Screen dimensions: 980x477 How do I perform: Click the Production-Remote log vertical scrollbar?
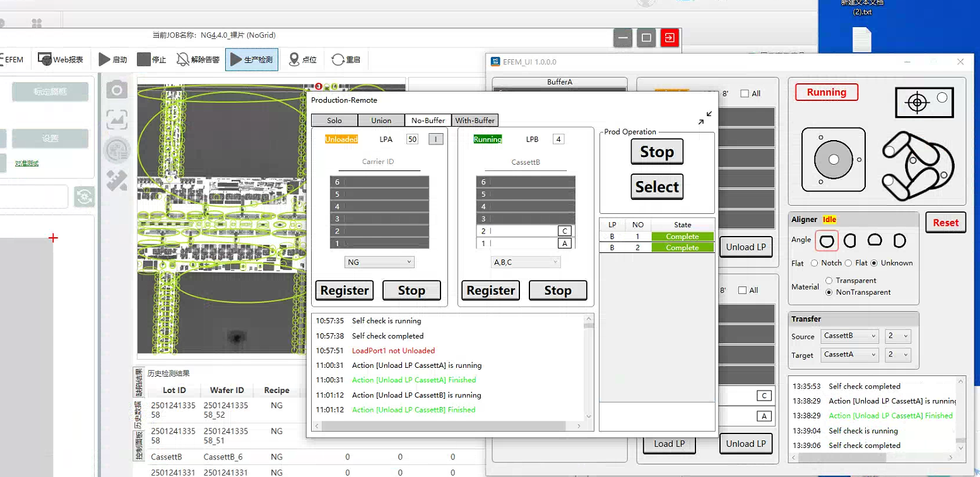[x=589, y=368]
